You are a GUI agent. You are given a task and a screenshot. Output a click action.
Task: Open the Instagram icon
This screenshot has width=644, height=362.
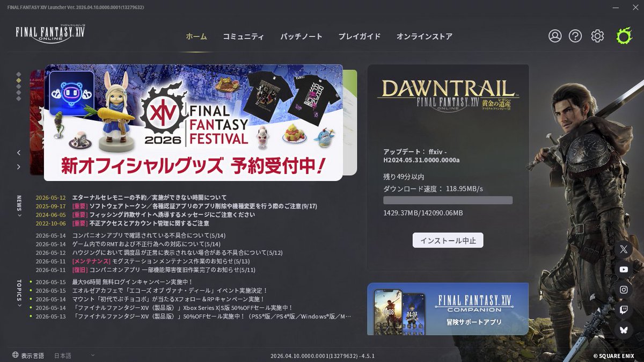click(x=623, y=289)
